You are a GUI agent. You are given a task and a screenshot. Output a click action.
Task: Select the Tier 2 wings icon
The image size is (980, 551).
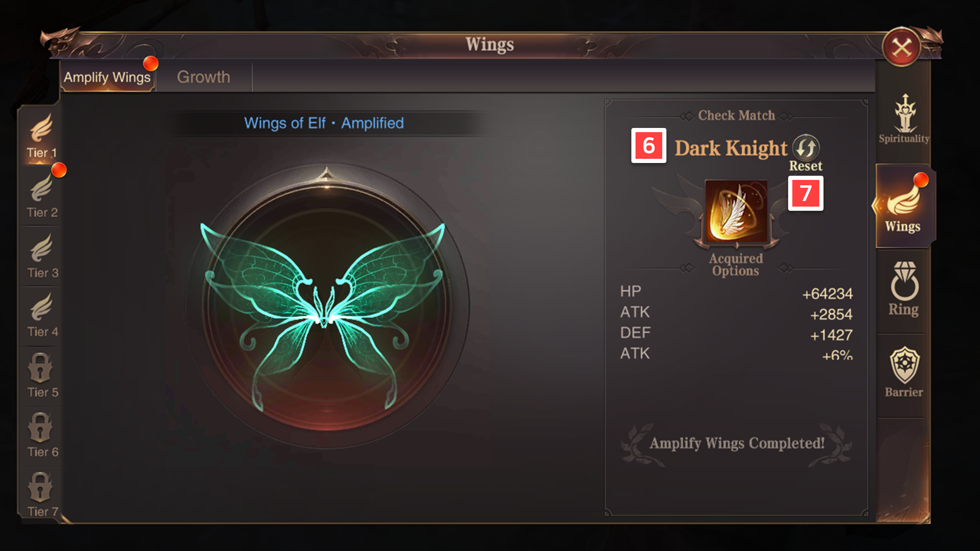(x=41, y=187)
